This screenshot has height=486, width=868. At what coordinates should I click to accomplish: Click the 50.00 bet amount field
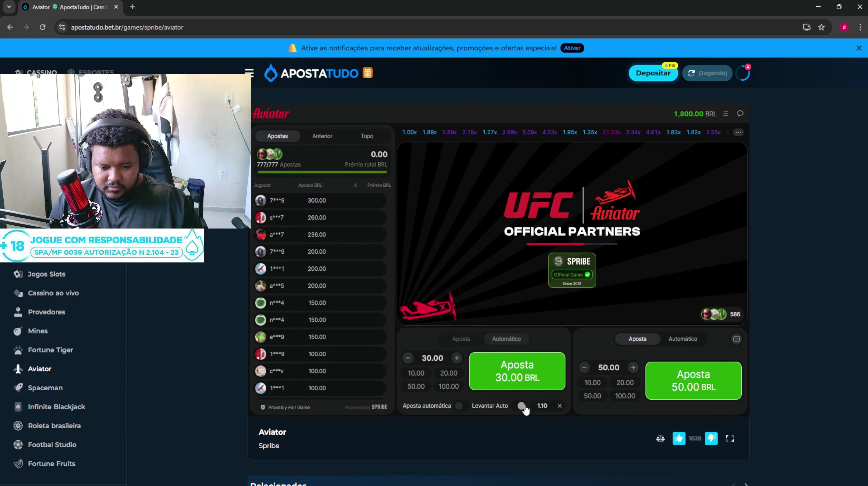tap(609, 367)
